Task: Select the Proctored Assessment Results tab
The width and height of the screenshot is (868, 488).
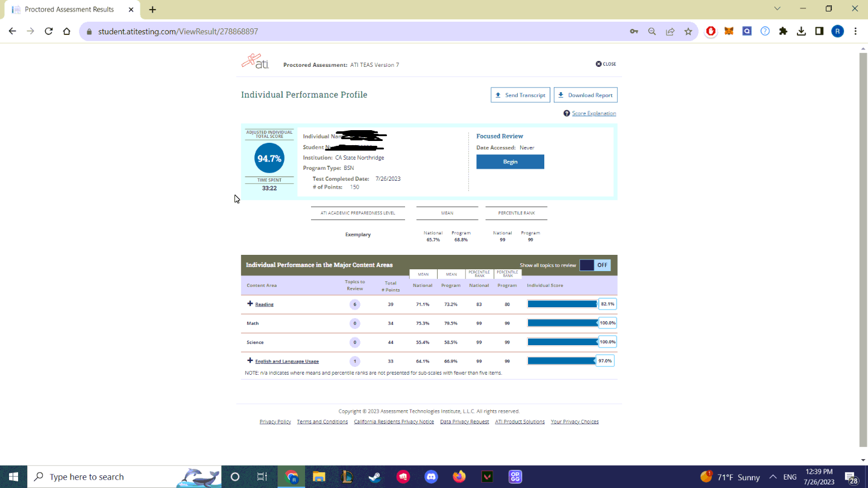Action: [69, 10]
